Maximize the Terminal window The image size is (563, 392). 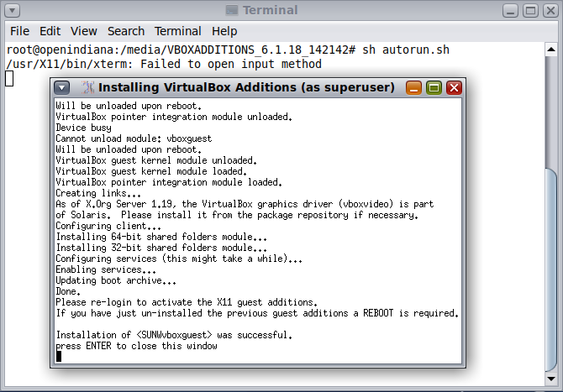point(530,10)
